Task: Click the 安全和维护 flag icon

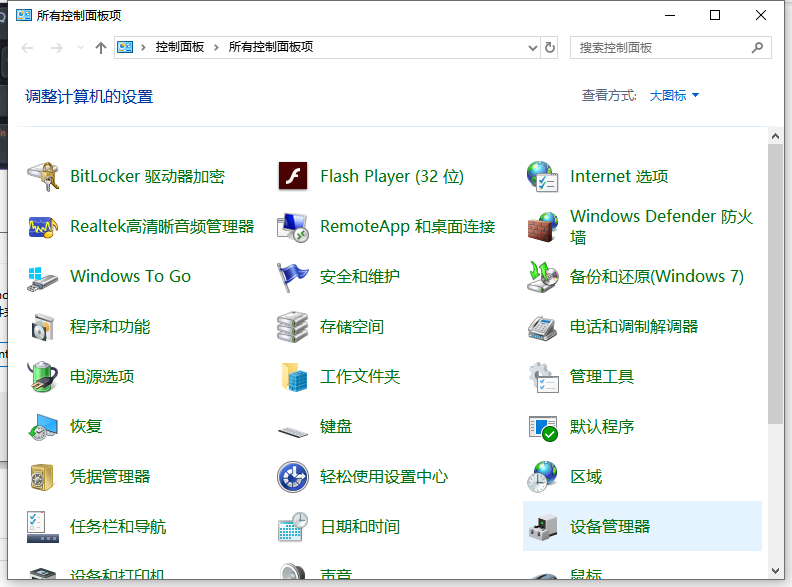Action: click(x=293, y=277)
